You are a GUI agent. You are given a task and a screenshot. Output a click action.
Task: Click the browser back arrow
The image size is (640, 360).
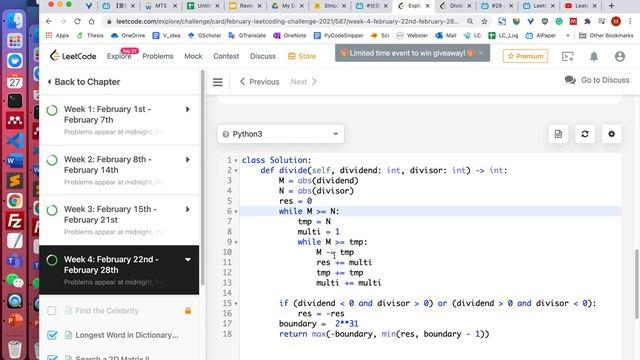click(x=49, y=21)
